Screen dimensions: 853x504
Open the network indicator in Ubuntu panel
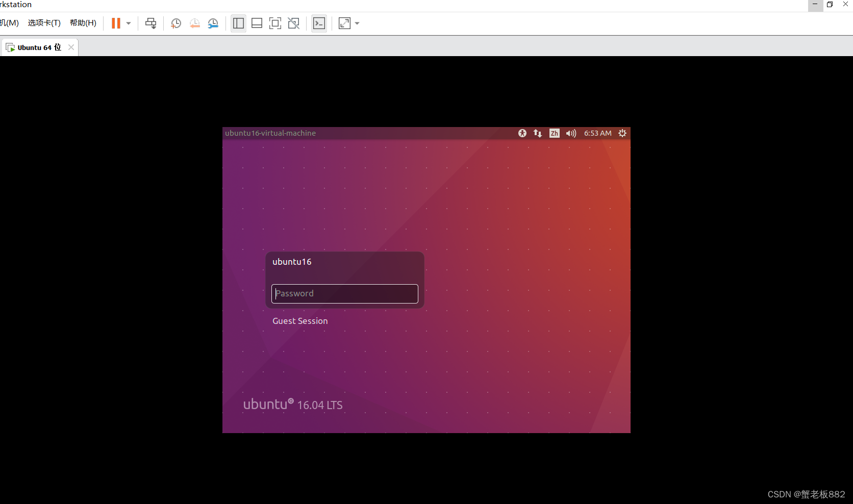[538, 133]
